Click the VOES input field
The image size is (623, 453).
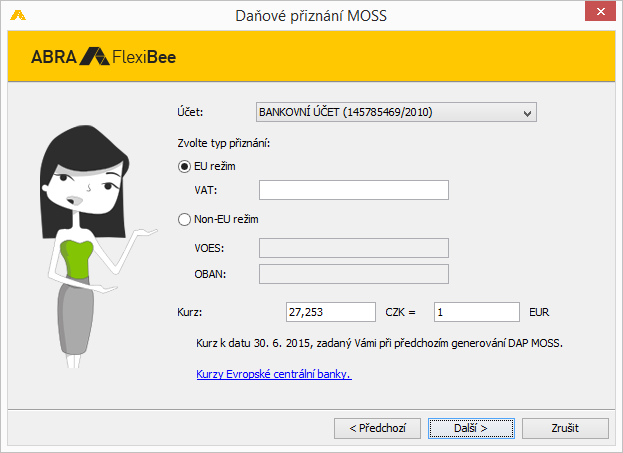point(354,248)
